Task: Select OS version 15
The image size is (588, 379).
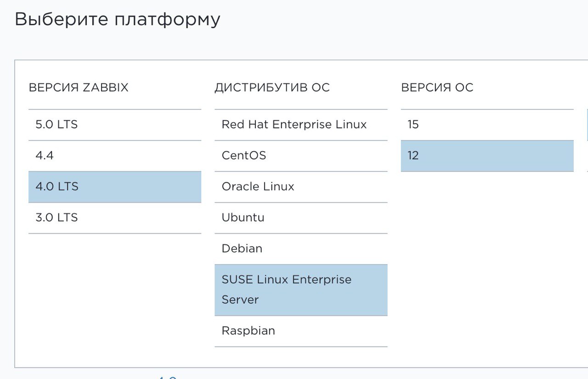Action: pyautogui.click(x=487, y=124)
